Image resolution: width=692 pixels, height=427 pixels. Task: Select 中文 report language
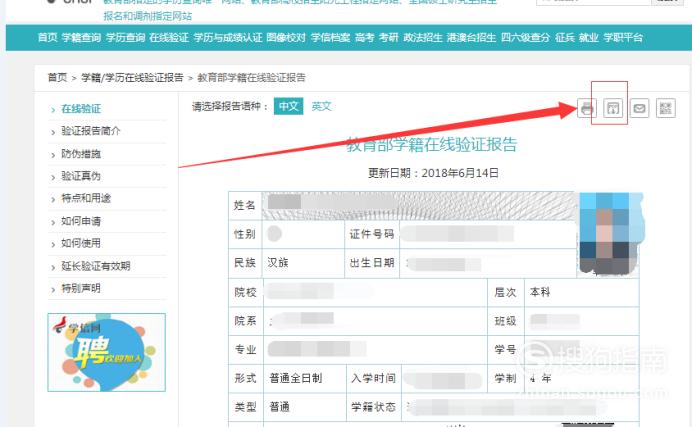[x=289, y=106]
